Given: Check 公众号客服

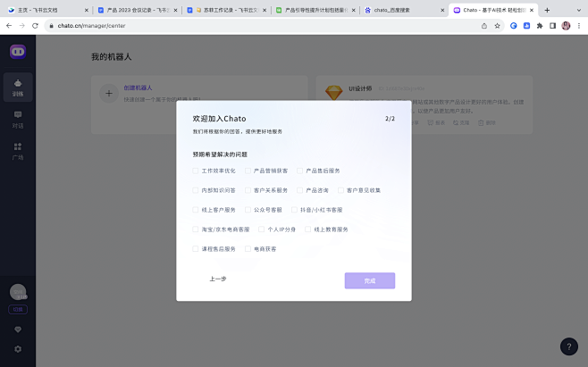Looking at the screenshot, I should point(248,210).
